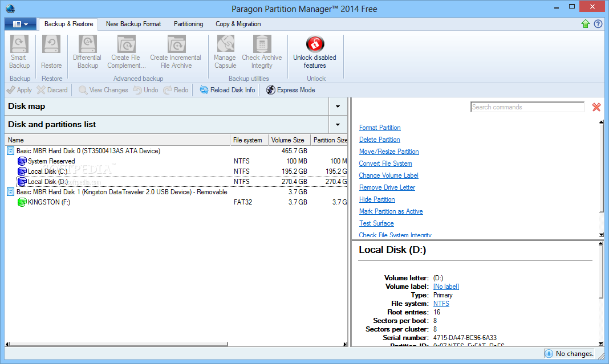Click the FAT32 file system cell
The image size is (609, 364).
coord(243,202)
